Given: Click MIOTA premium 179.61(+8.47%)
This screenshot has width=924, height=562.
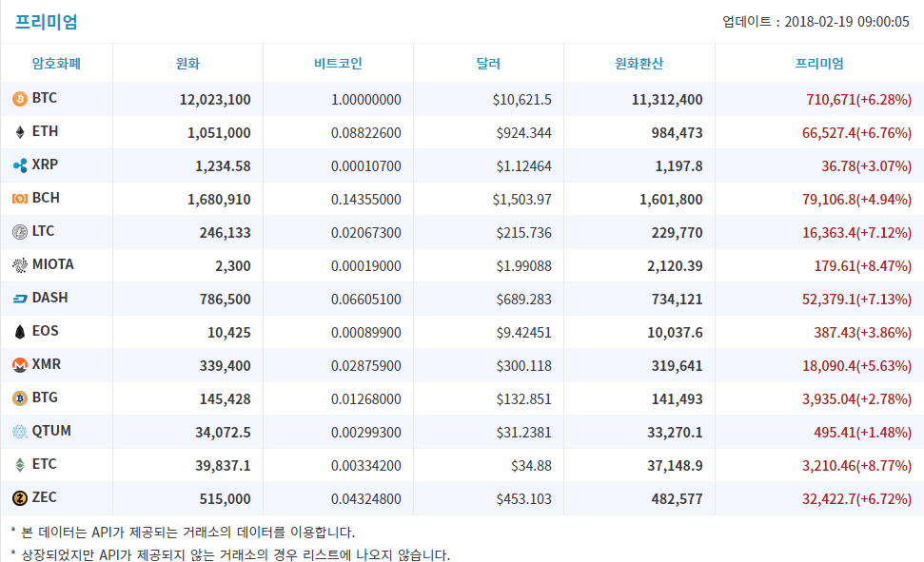Looking at the screenshot, I should [x=863, y=266].
